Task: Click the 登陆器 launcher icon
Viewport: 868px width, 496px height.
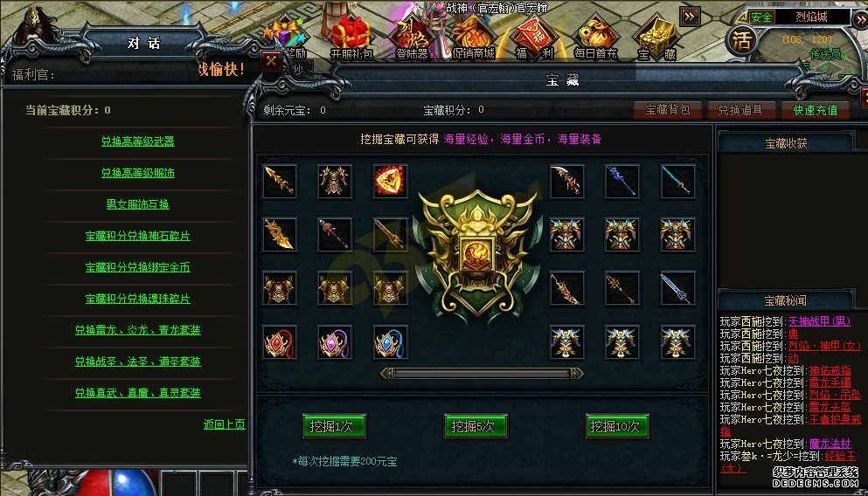Action: click(x=413, y=38)
